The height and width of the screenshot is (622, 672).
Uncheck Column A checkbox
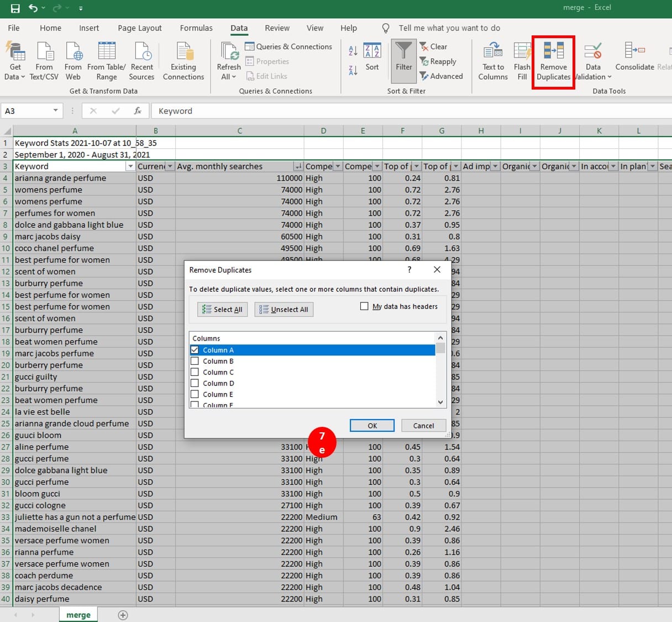195,350
